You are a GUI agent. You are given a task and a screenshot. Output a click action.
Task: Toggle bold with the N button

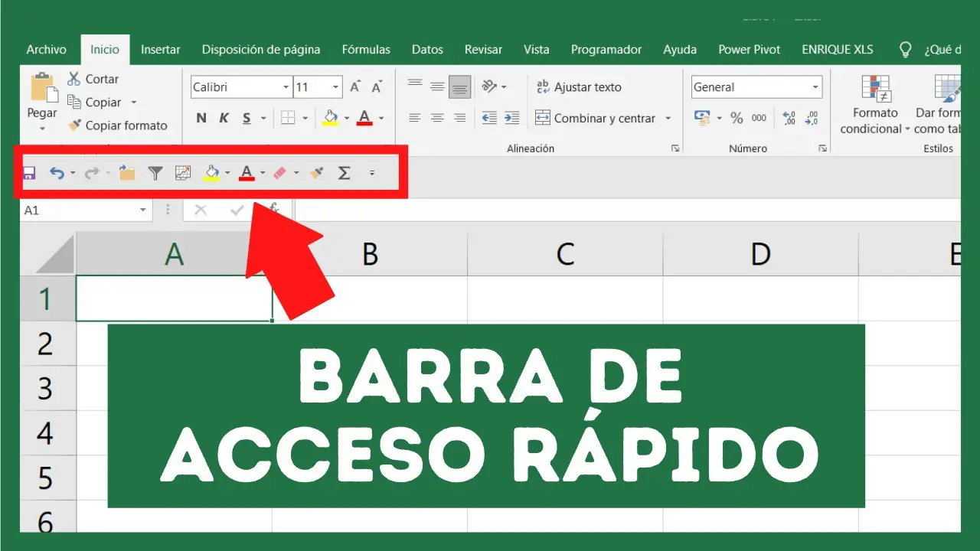pyautogui.click(x=201, y=118)
